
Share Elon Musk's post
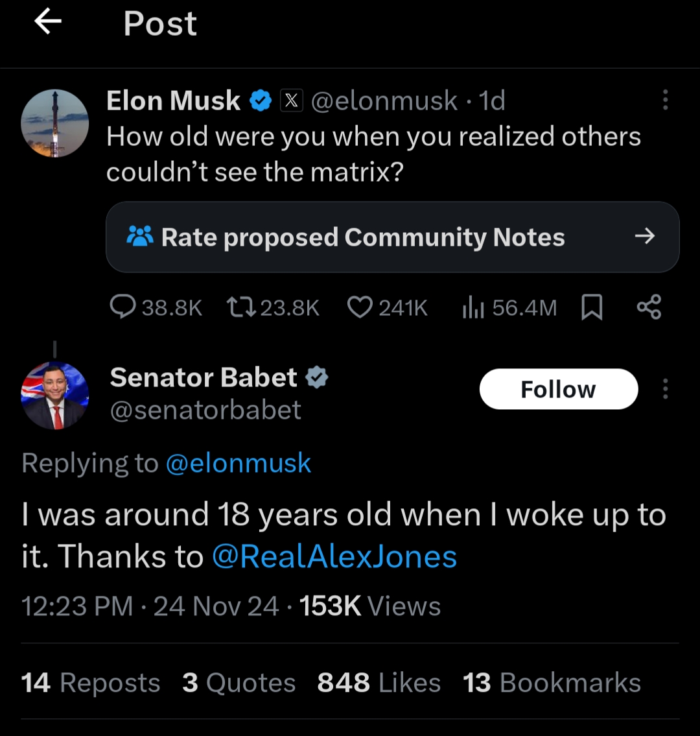(649, 307)
